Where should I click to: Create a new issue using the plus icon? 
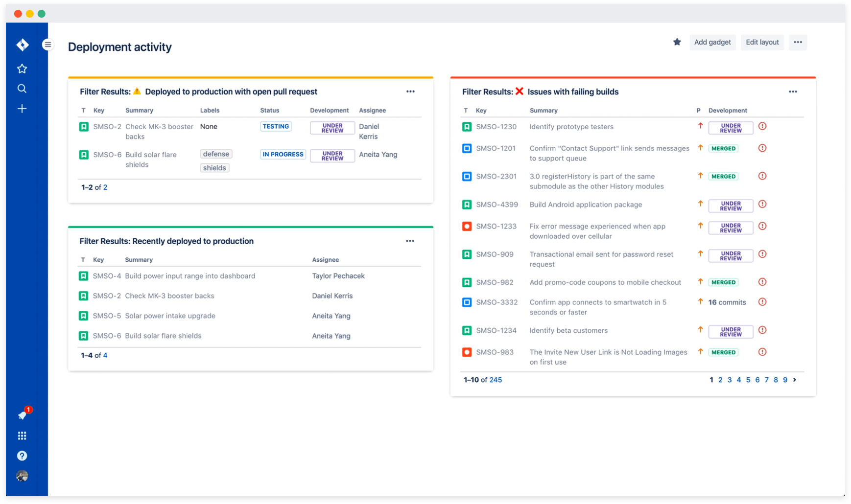22,109
